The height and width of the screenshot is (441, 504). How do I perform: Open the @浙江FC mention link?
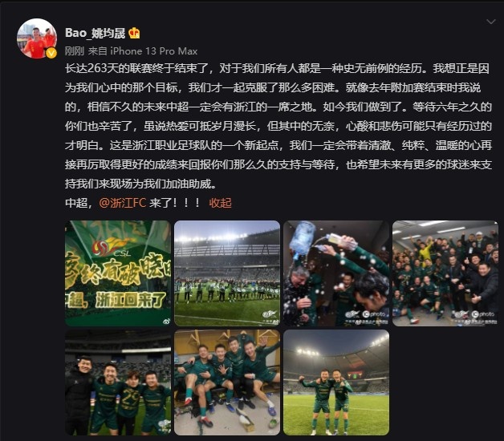[x=123, y=203]
